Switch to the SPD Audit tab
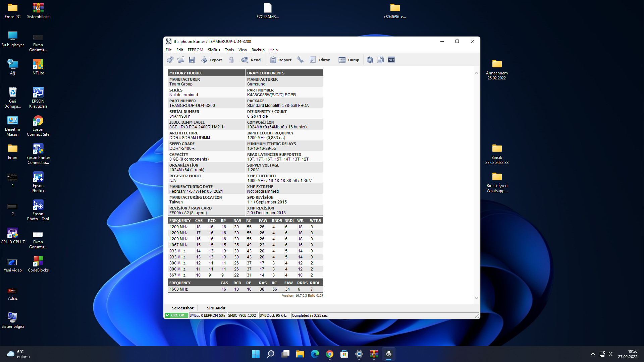This screenshot has height=362, width=644. pos(216,308)
